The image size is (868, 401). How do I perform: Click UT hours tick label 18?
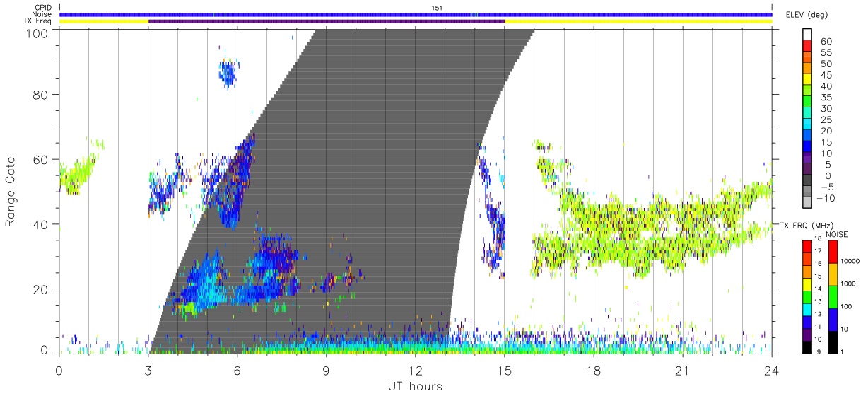tap(594, 371)
